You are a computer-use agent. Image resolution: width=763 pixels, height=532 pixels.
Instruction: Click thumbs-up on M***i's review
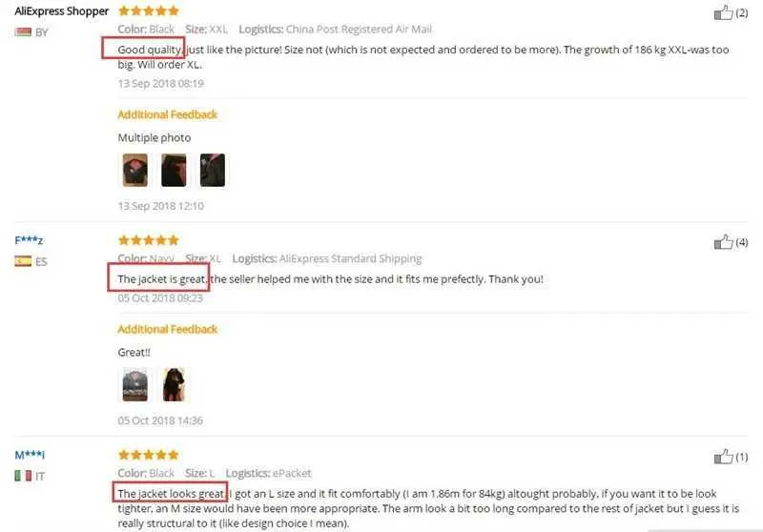point(723,457)
